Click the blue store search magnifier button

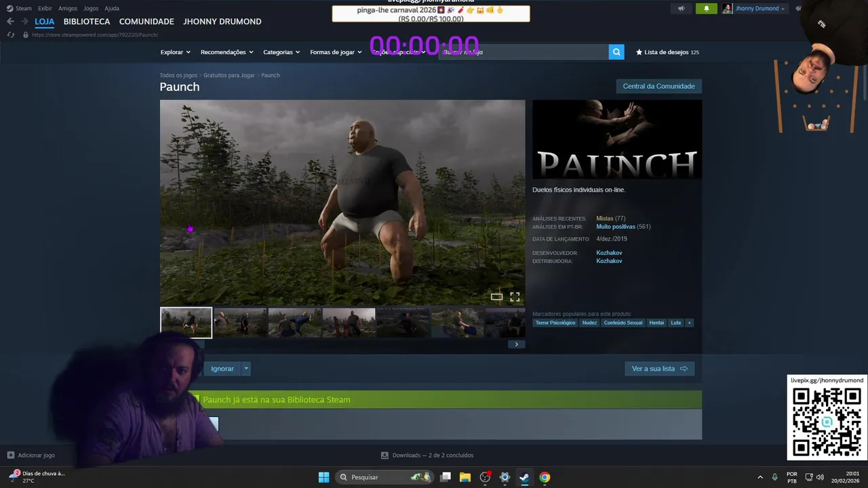coord(616,52)
